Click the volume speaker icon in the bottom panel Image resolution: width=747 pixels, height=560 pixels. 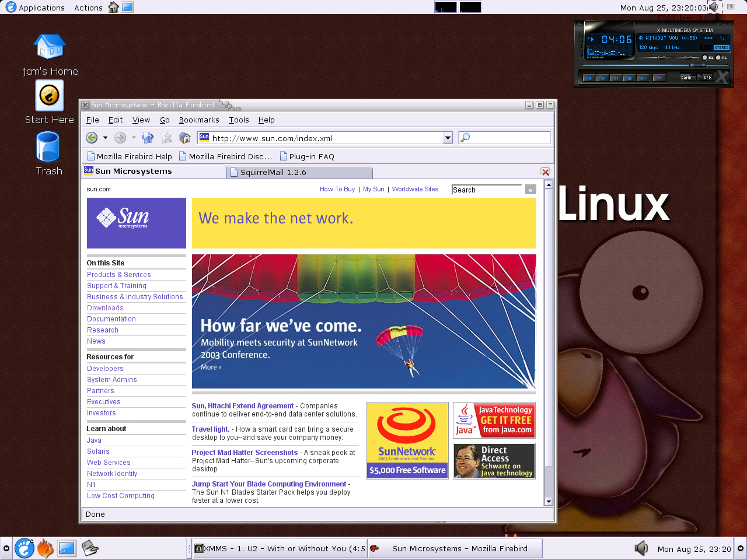click(x=641, y=548)
